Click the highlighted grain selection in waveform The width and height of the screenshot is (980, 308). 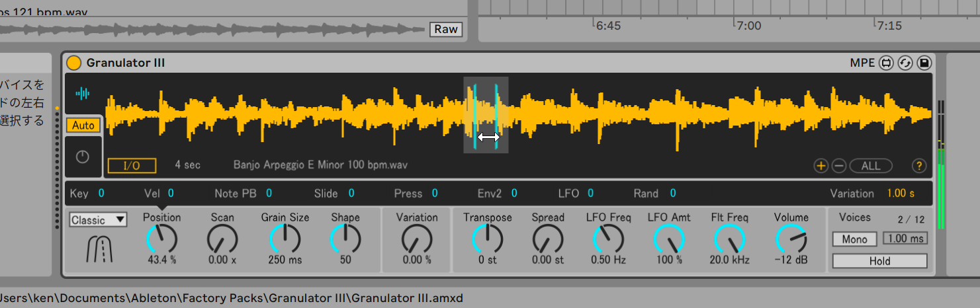(486, 115)
